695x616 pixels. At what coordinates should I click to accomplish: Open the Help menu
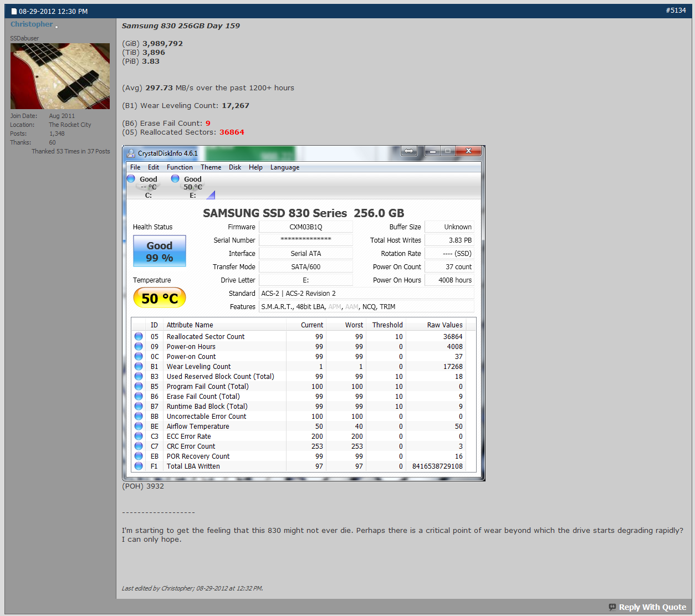[x=255, y=167]
